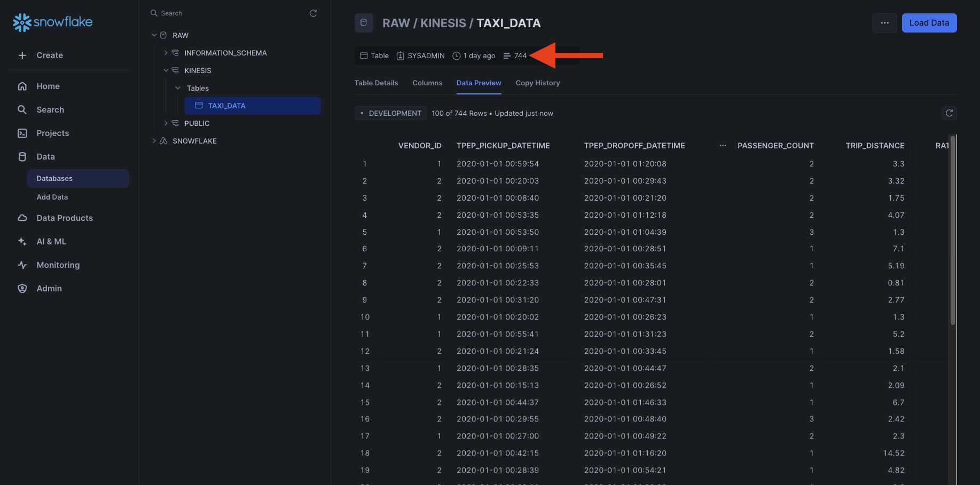Switch to the Table Details tab

pyautogui.click(x=376, y=83)
